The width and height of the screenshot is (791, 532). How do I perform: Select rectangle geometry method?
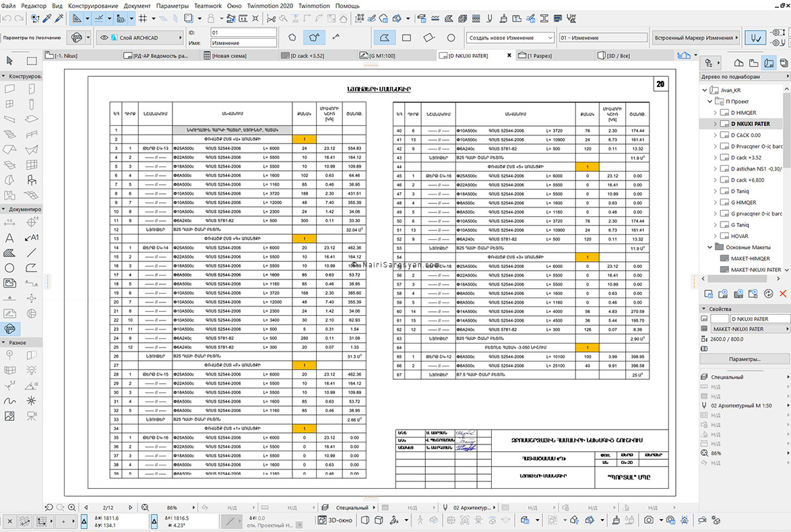coord(406,37)
